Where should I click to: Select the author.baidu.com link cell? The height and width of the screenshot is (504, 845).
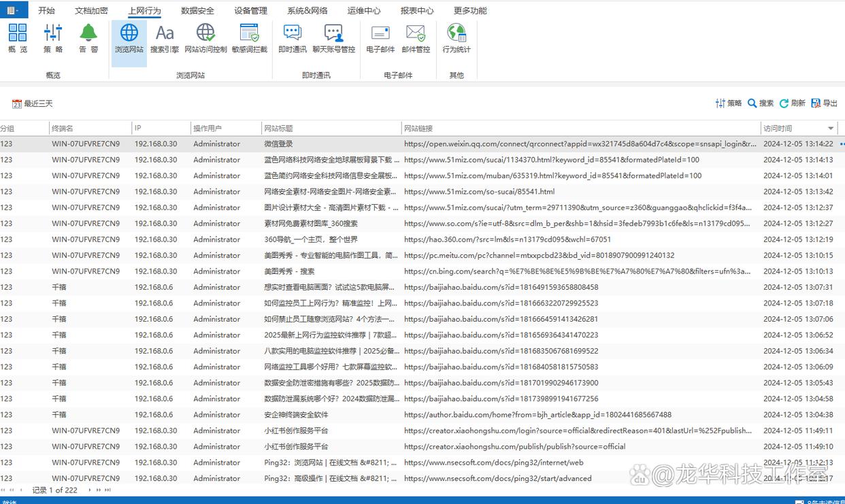[537, 414]
